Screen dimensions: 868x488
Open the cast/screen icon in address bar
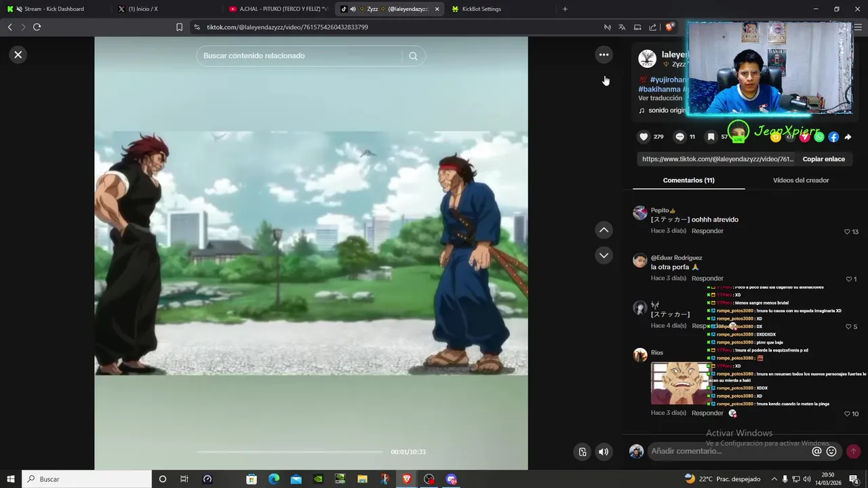pyautogui.click(x=637, y=27)
